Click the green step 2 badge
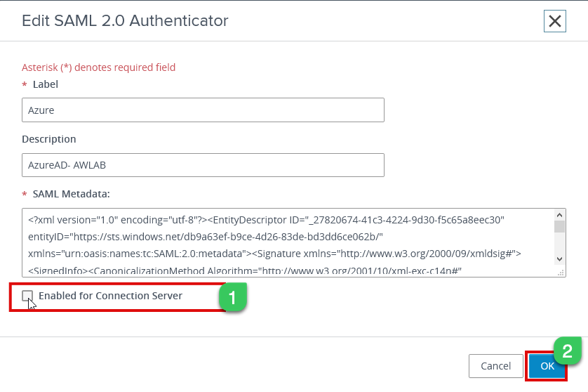The height and width of the screenshot is (392, 588). (x=568, y=350)
